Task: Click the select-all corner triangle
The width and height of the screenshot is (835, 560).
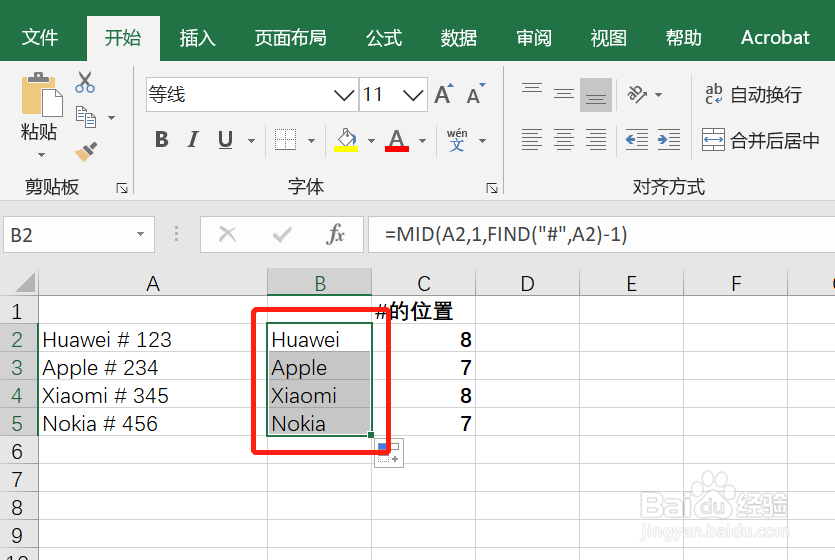Action: tap(25, 282)
